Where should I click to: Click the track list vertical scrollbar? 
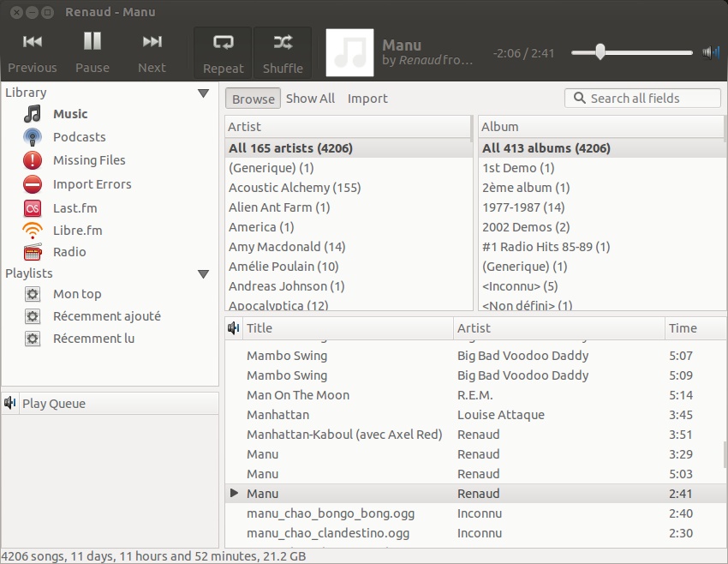pyautogui.click(x=725, y=454)
